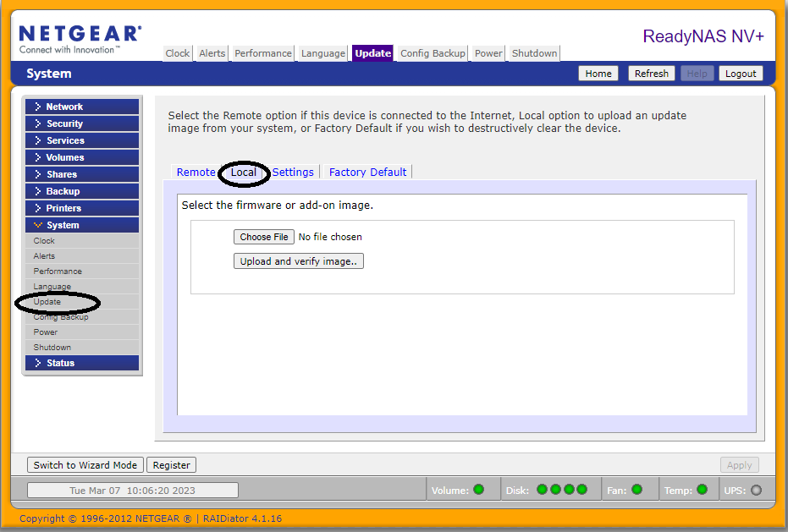Screen dimensions: 788x532
Task: Open the Language top tab
Action: 322,53
